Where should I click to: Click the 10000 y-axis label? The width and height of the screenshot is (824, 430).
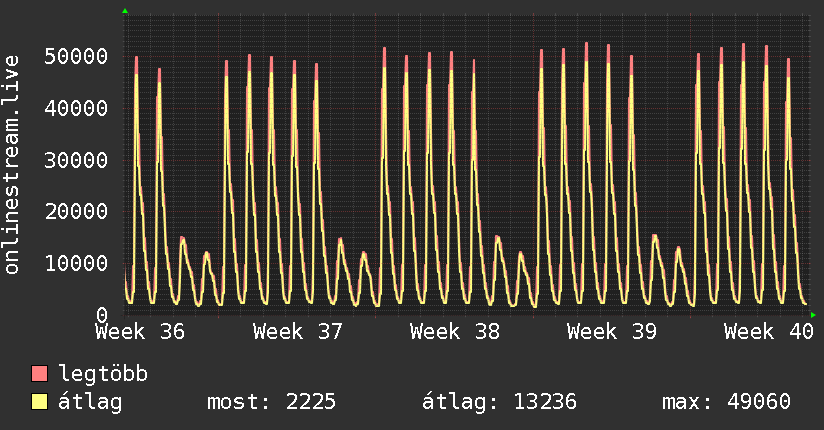coord(76,263)
